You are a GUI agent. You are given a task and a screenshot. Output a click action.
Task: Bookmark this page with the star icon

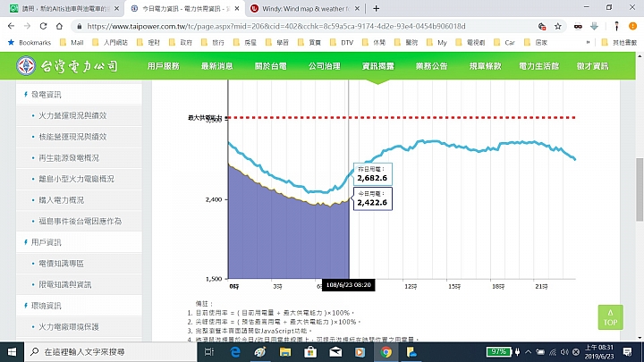click(x=556, y=27)
